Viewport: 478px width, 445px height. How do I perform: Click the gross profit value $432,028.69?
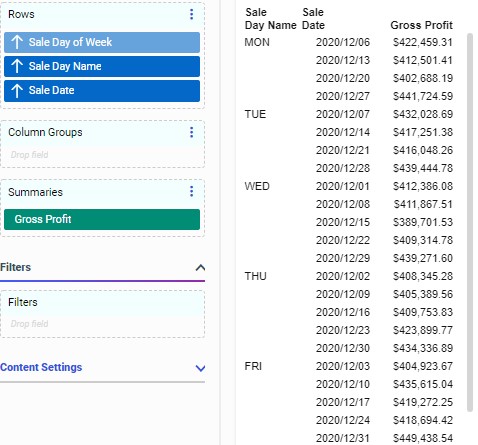[x=423, y=114]
